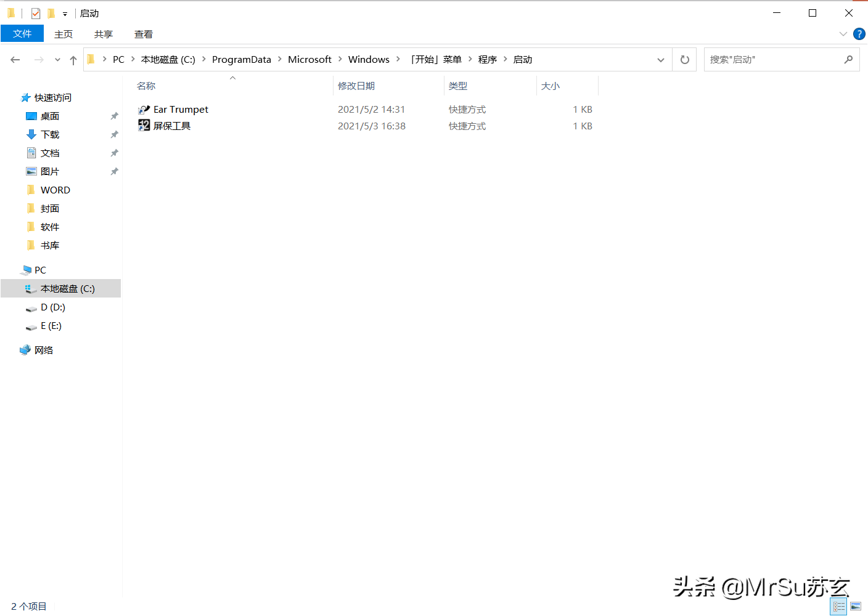868x616 pixels.
Task: Click the search magnifier icon
Action: pyautogui.click(x=849, y=60)
